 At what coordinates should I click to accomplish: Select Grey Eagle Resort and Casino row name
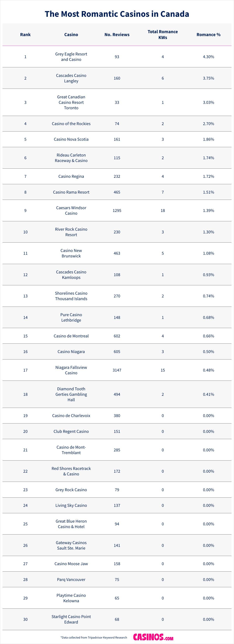pos(71,57)
